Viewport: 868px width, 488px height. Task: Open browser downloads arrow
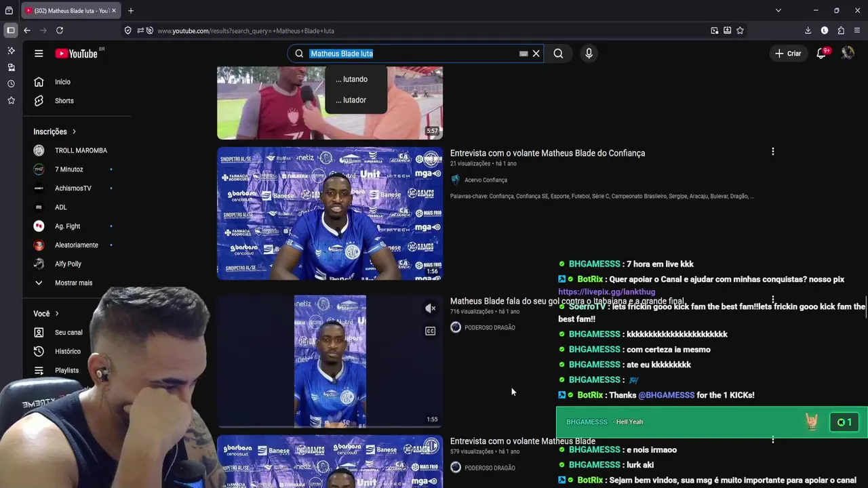tap(808, 30)
